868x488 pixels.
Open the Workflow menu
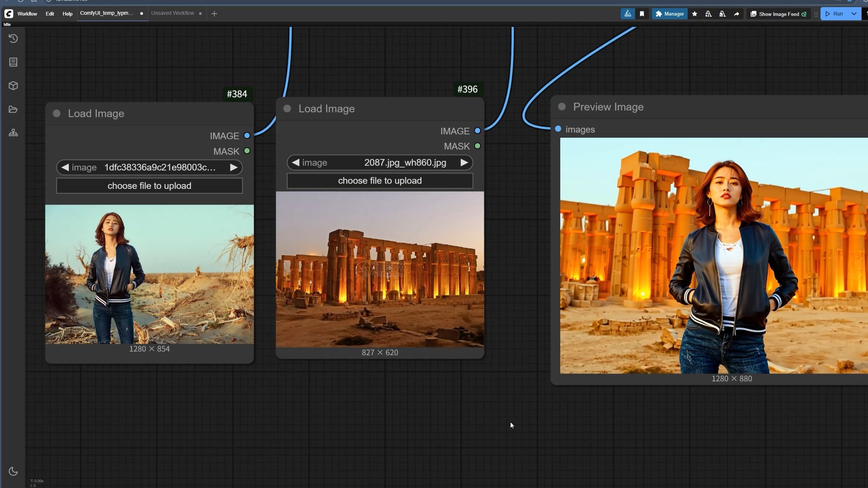click(27, 14)
